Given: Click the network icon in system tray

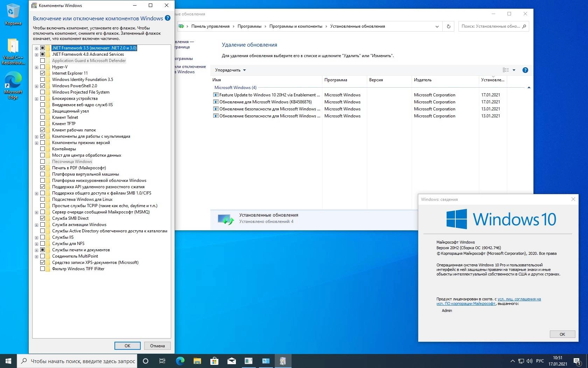Looking at the screenshot, I should [521, 361].
